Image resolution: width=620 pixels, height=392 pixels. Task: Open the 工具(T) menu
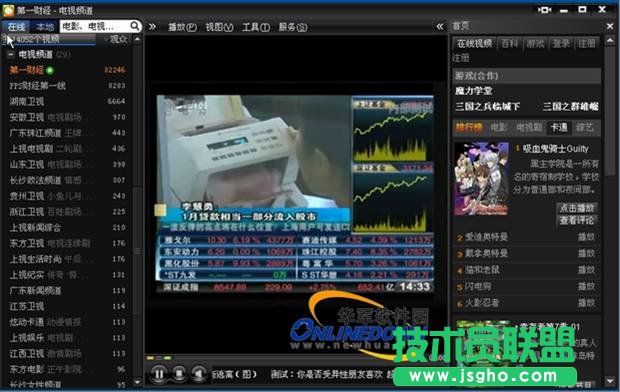pyautogui.click(x=256, y=27)
